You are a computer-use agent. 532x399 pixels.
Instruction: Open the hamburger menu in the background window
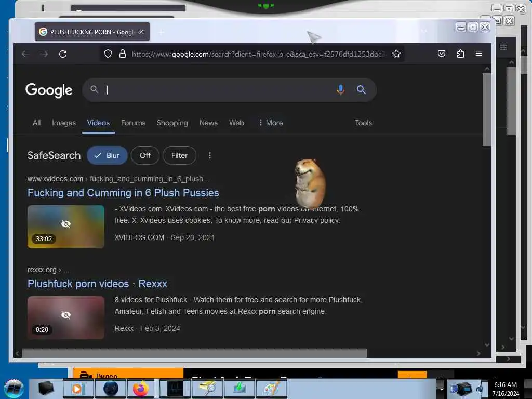[x=503, y=47]
